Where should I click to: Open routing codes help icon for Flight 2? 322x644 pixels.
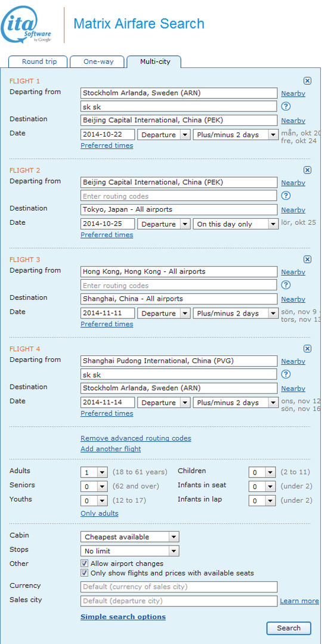(286, 196)
